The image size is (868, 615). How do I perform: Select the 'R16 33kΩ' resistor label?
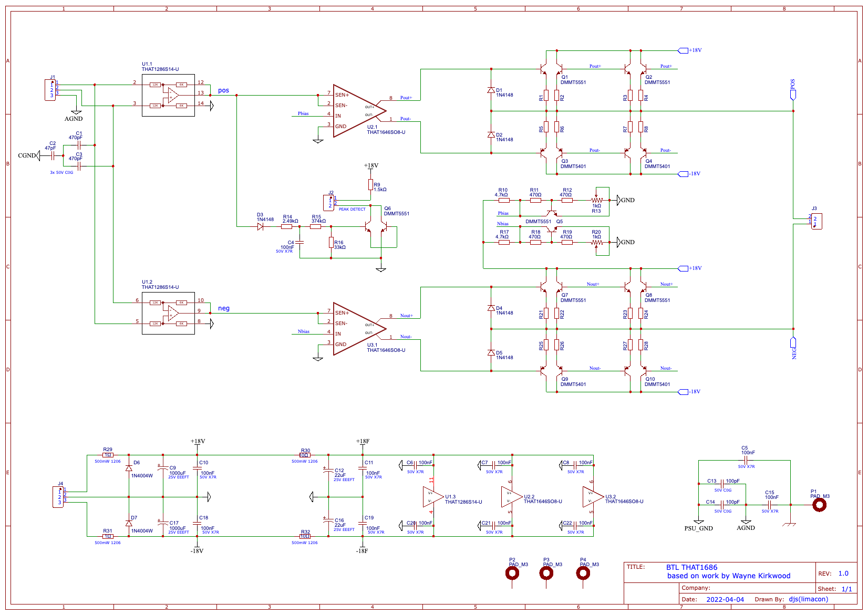pyautogui.click(x=339, y=245)
